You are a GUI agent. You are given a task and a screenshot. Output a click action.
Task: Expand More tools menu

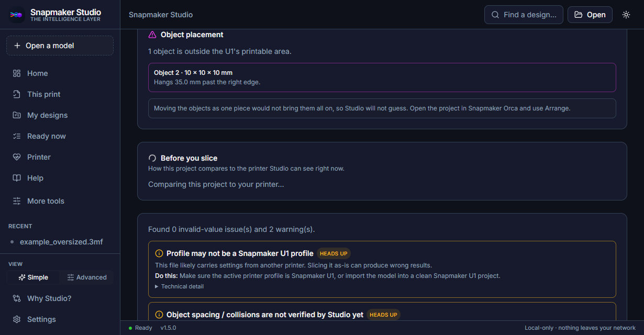(60, 201)
